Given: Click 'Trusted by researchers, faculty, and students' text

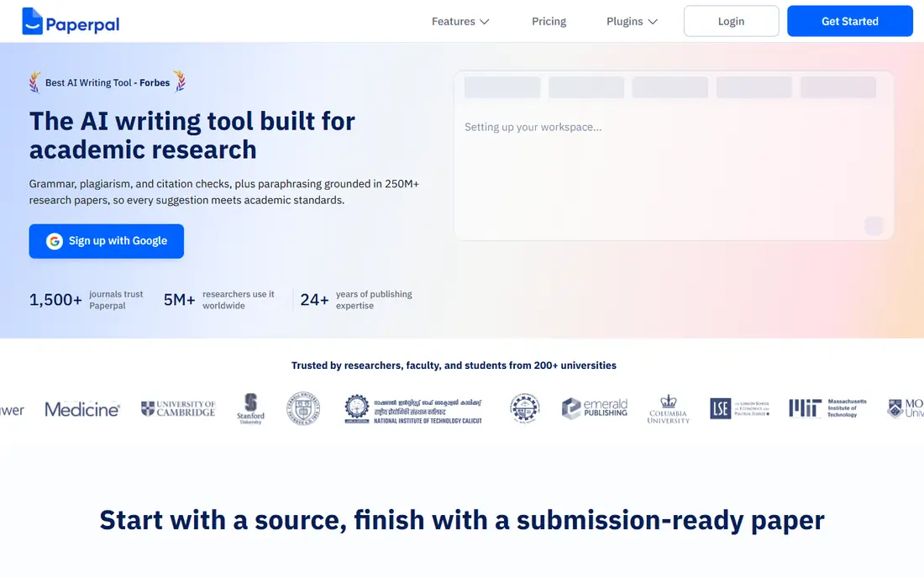Looking at the screenshot, I should tap(454, 365).
